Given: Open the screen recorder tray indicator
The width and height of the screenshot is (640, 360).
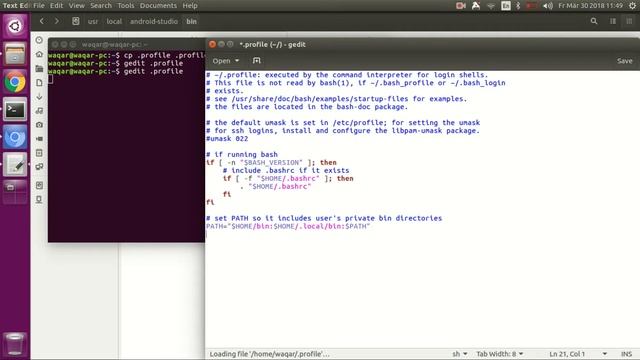Looking at the screenshot, I should [460, 5].
